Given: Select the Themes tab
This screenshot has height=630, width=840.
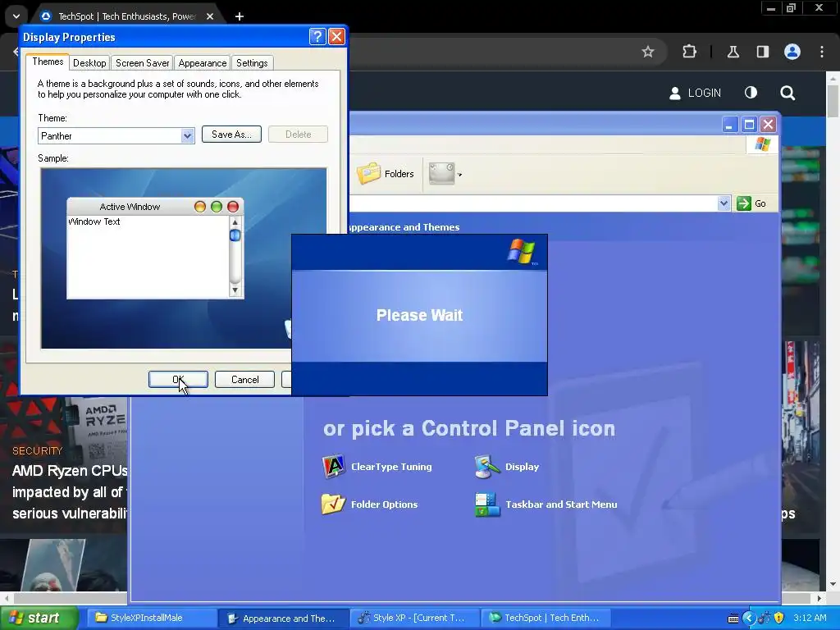Looking at the screenshot, I should [x=48, y=62].
